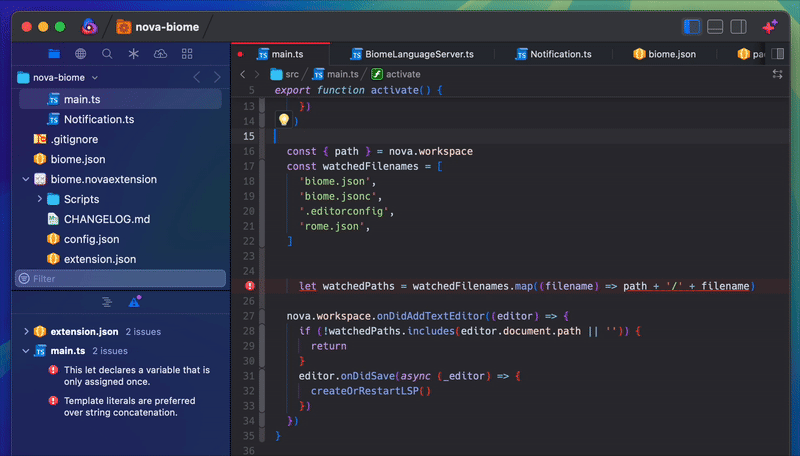
Task: Click the red error icon beside Template literals issue
Action: [x=53, y=400]
